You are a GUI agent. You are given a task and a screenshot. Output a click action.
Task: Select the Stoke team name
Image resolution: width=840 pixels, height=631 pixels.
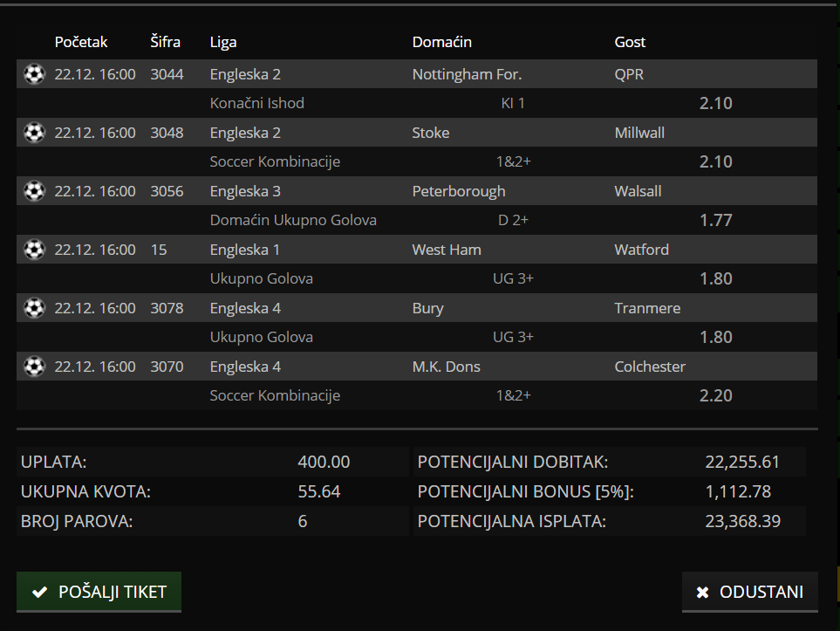click(431, 133)
